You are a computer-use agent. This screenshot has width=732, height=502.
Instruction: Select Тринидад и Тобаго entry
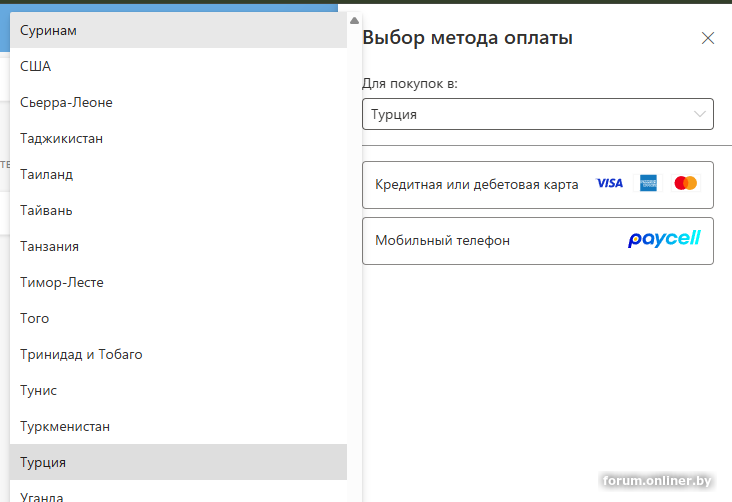pos(178,354)
